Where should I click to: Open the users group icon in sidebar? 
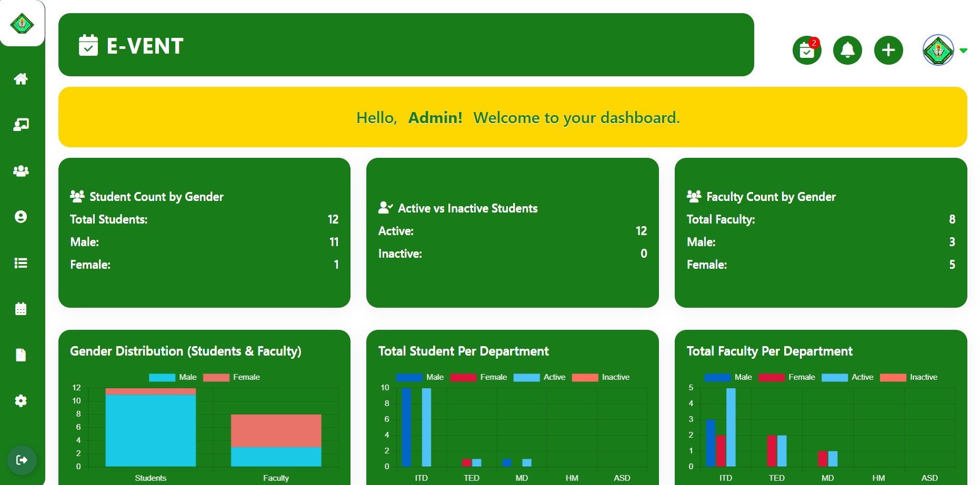point(21,171)
